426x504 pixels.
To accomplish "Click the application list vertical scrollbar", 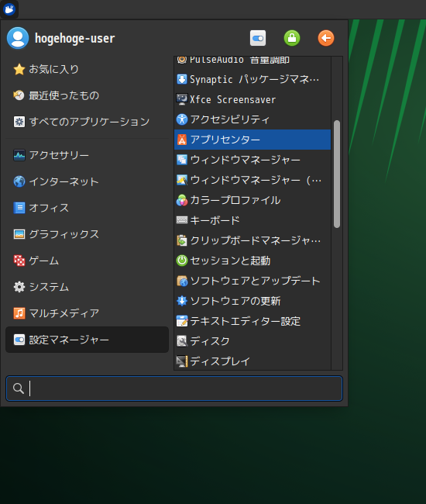I will 337,174.
